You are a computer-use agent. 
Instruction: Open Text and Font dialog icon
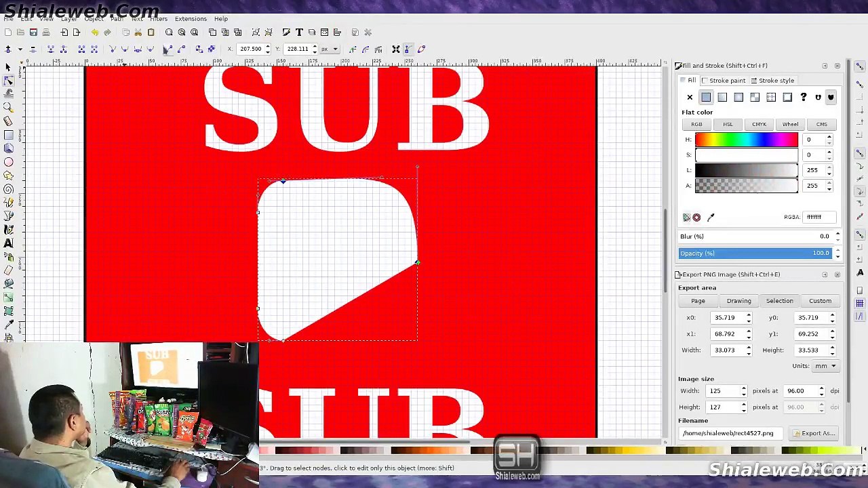tap(299, 33)
